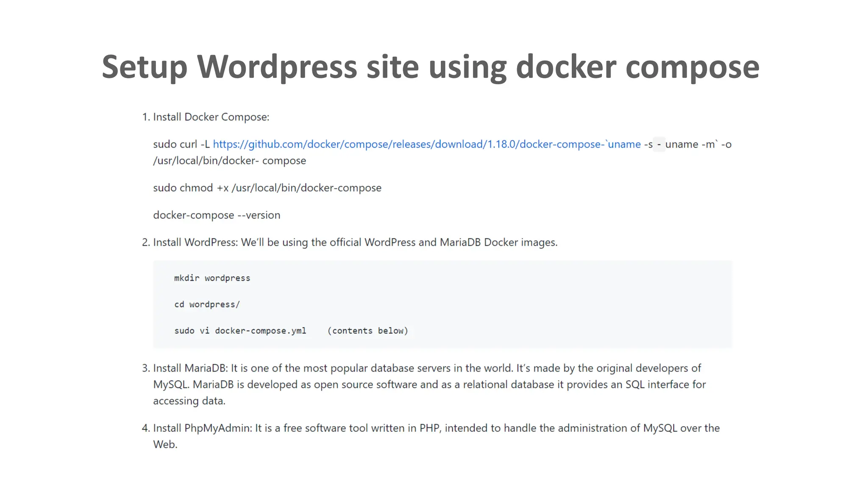Click the '(contents below)' note
The image size is (868, 488).
click(x=367, y=331)
